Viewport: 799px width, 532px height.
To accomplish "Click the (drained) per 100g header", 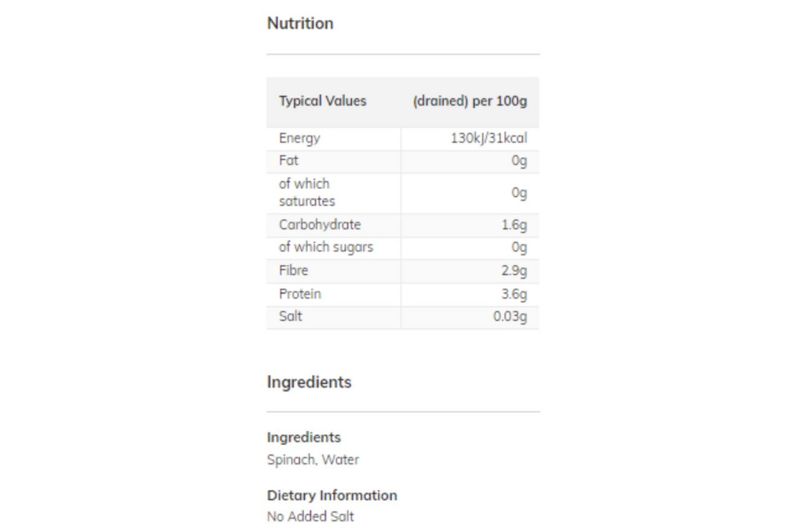I will coord(470,101).
